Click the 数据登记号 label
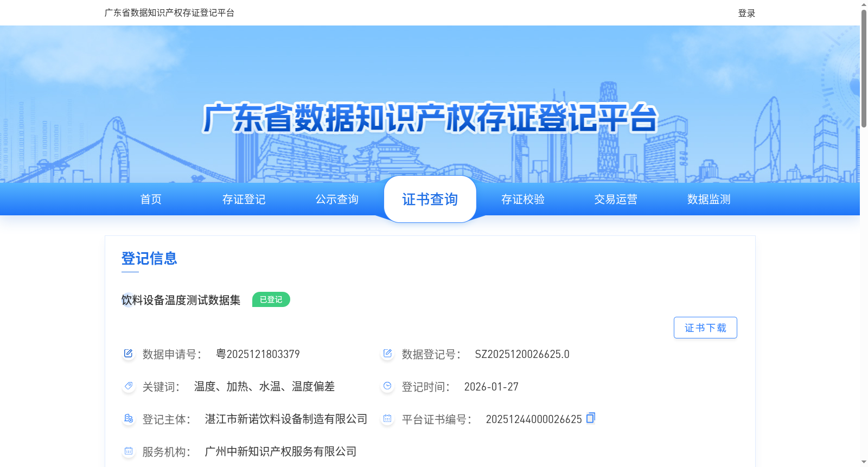Image resolution: width=868 pixels, height=467 pixels. click(x=431, y=354)
